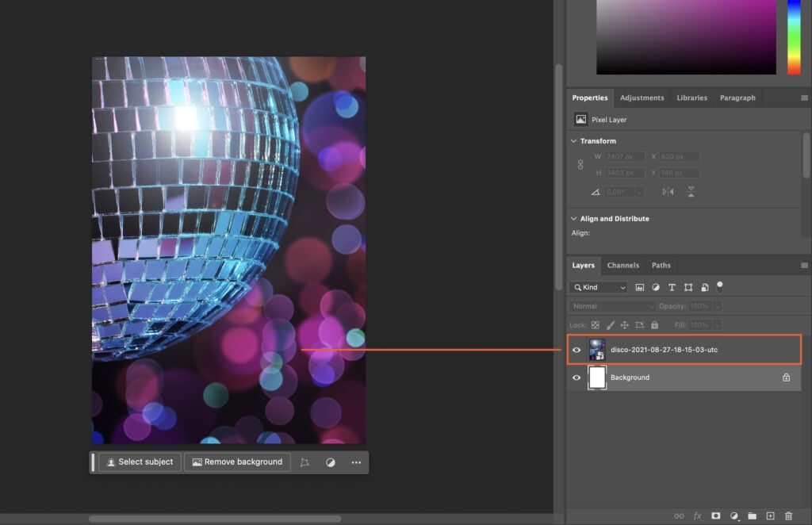Create a new layer

769,515
